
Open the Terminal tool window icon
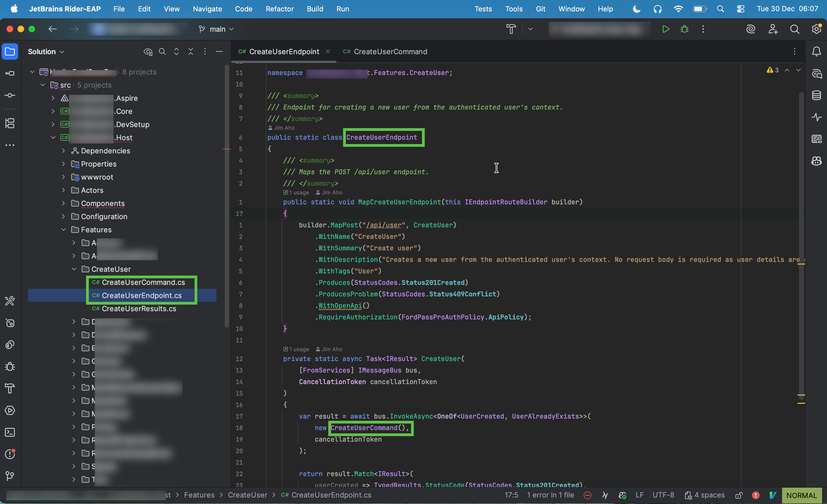pos(10,432)
